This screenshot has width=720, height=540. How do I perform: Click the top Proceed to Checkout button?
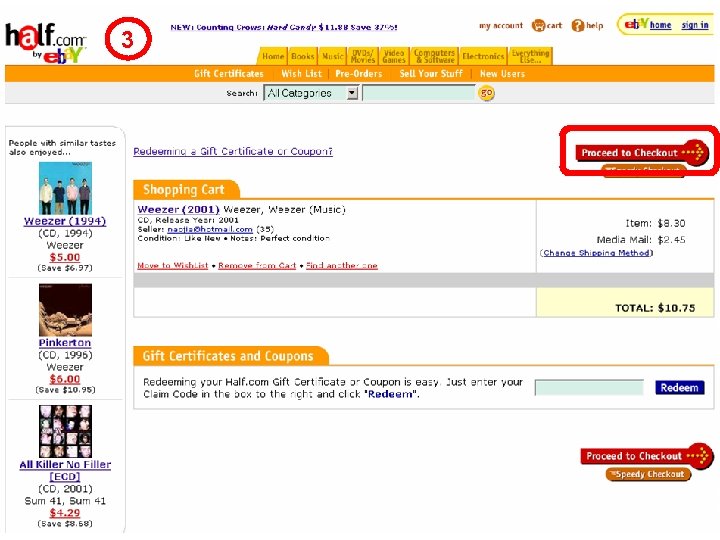click(641, 152)
